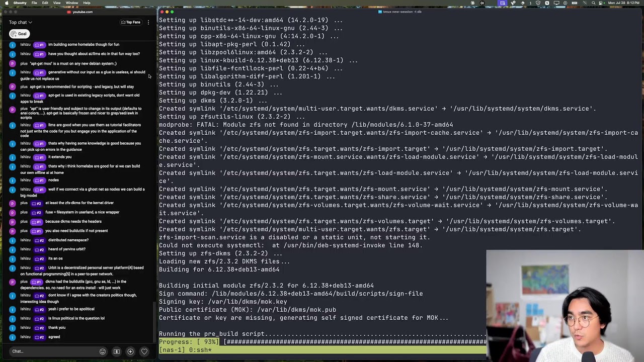Click the 'heard of yarvins urbit?' message

click(66, 249)
